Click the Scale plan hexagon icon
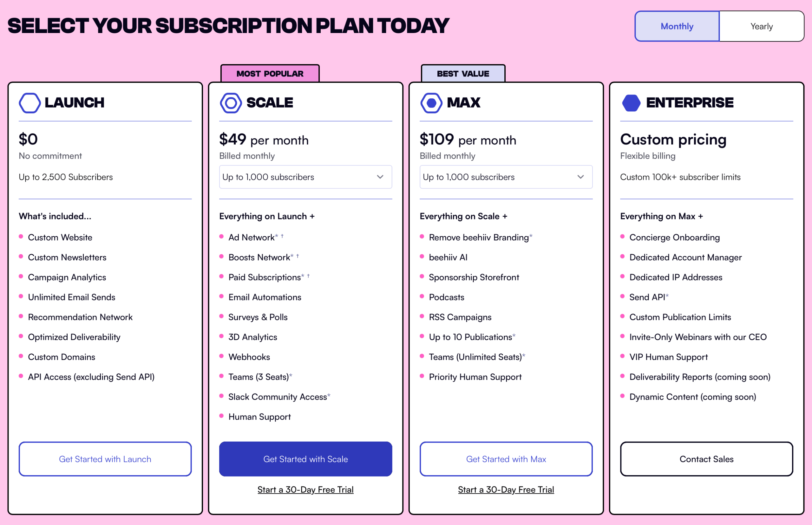The height and width of the screenshot is (525, 812). pyautogui.click(x=231, y=102)
